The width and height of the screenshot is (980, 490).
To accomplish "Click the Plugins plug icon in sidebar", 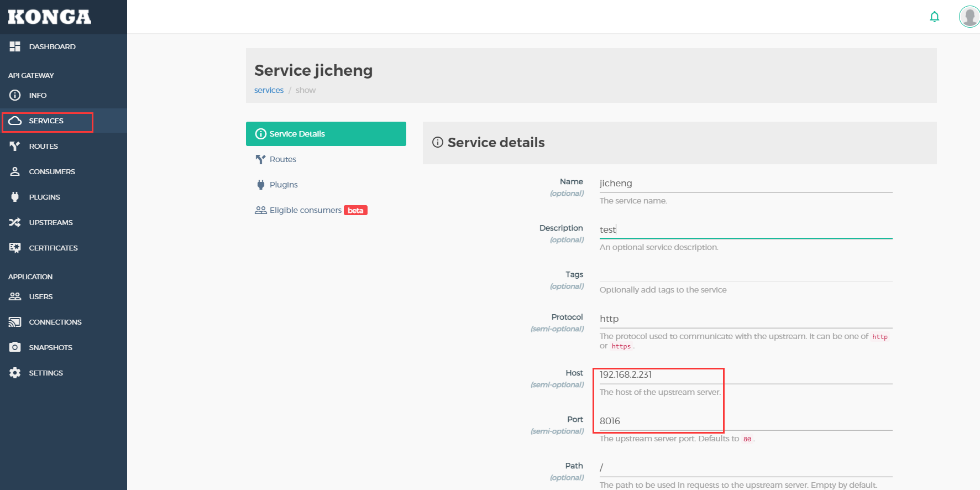I will pos(15,197).
